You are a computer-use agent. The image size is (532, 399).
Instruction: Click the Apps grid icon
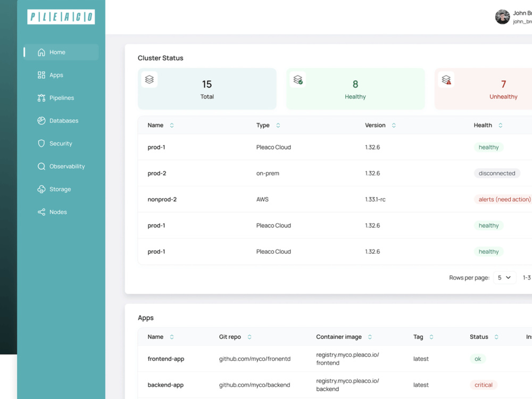point(41,75)
